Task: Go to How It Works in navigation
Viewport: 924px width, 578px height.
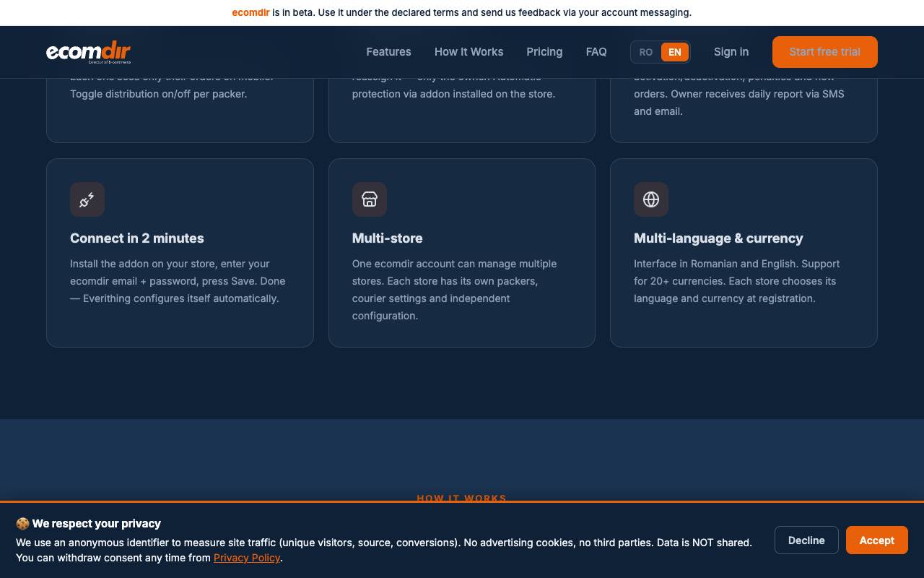Action: click(x=469, y=52)
